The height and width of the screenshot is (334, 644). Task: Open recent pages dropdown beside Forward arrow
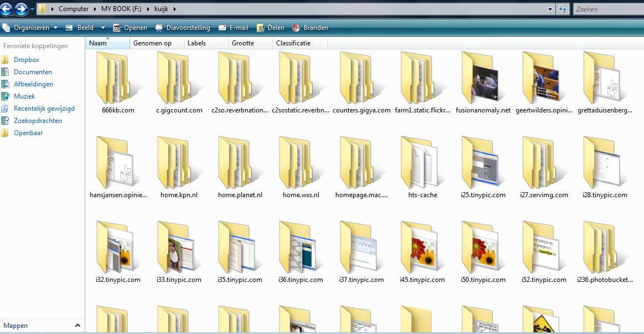(x=32, y=9)
